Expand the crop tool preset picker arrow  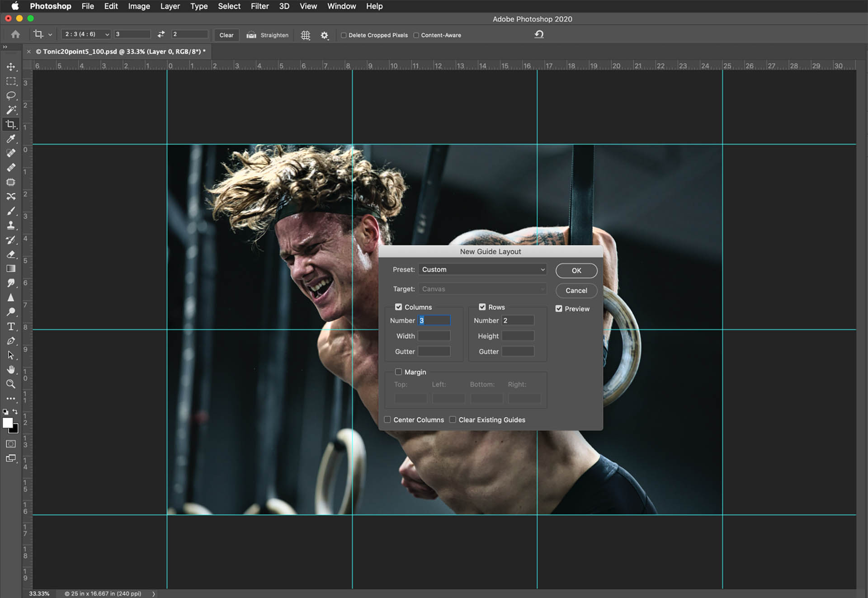point(50,35)
